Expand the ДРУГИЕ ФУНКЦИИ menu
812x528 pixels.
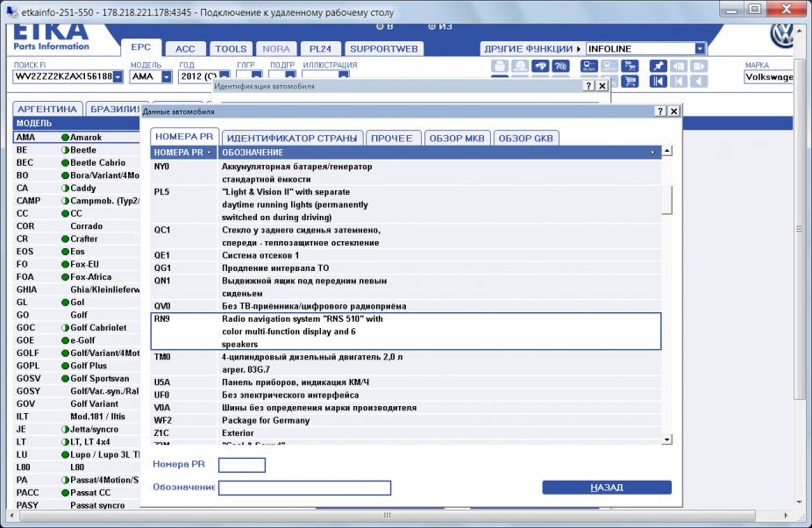(x=532, y=49)
